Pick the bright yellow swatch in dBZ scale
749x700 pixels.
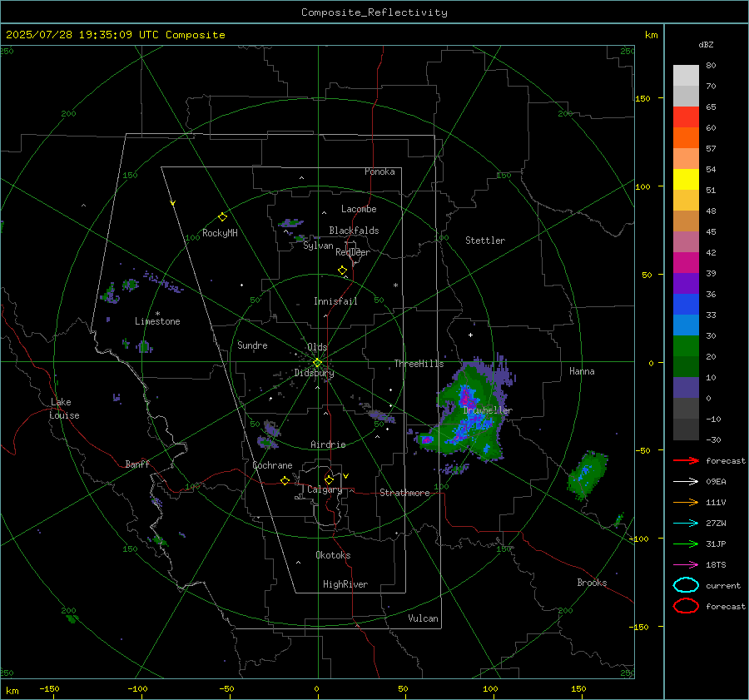686,179
